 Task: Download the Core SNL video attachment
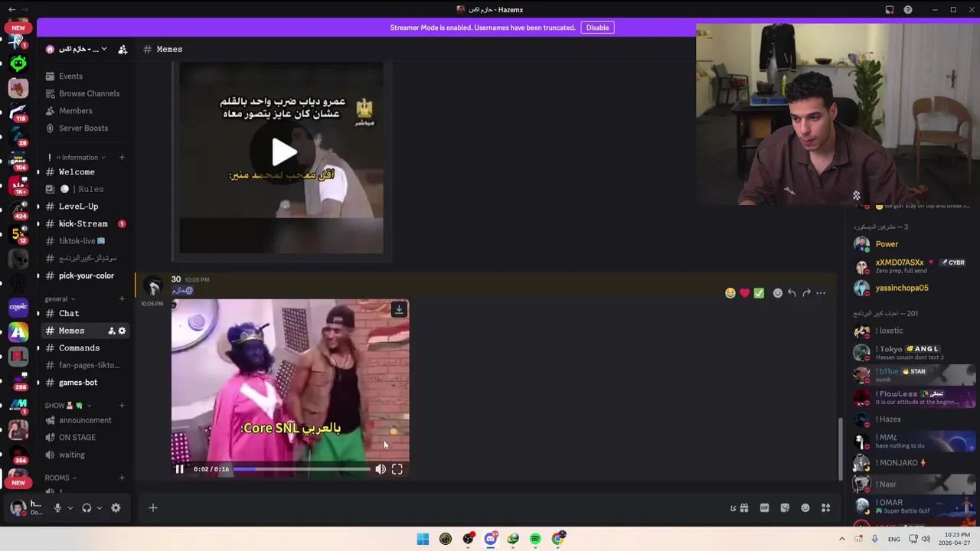(x=399, y=309)
